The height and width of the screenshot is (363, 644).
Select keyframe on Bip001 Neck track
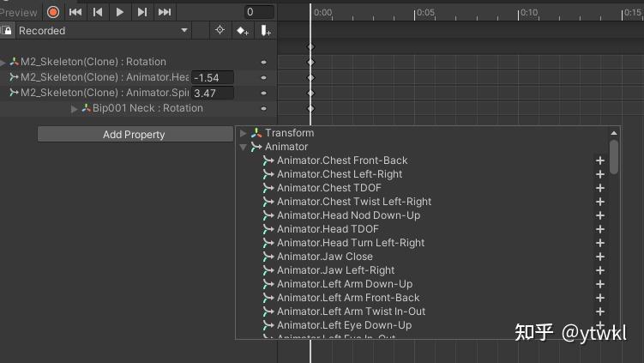coord(311,109)
